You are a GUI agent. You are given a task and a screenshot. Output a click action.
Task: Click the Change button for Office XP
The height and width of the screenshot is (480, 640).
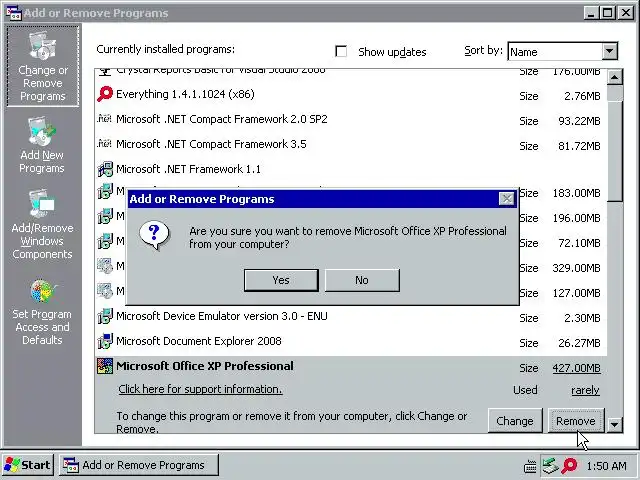tap(515, 421)
